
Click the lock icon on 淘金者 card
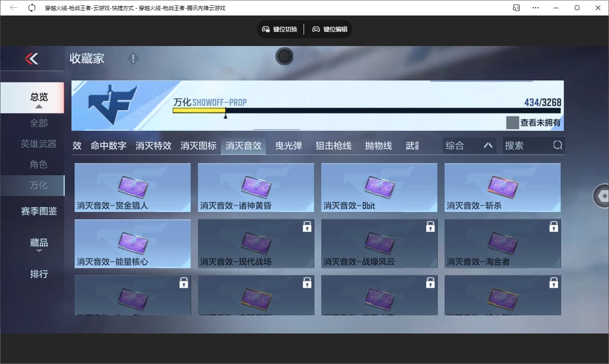pos(553,226)
